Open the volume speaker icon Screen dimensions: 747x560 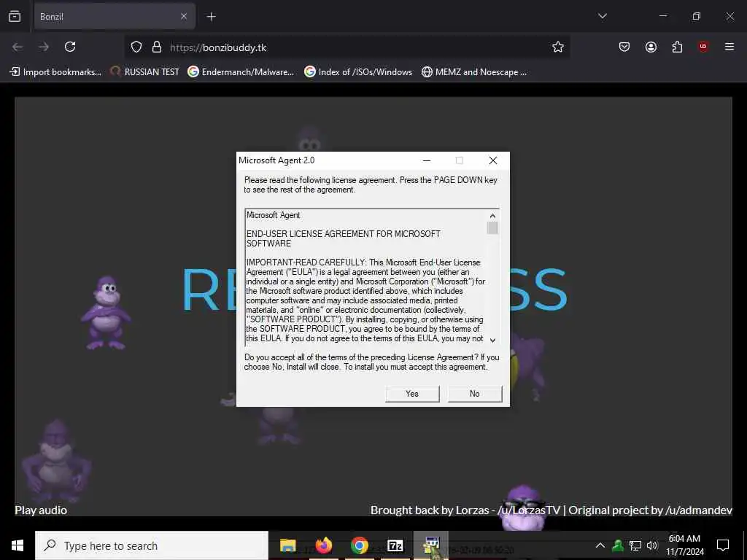[x=652, y=545]
